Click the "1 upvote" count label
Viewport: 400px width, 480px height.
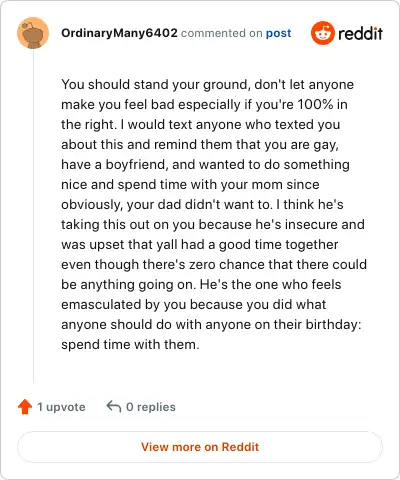(61, 407)
